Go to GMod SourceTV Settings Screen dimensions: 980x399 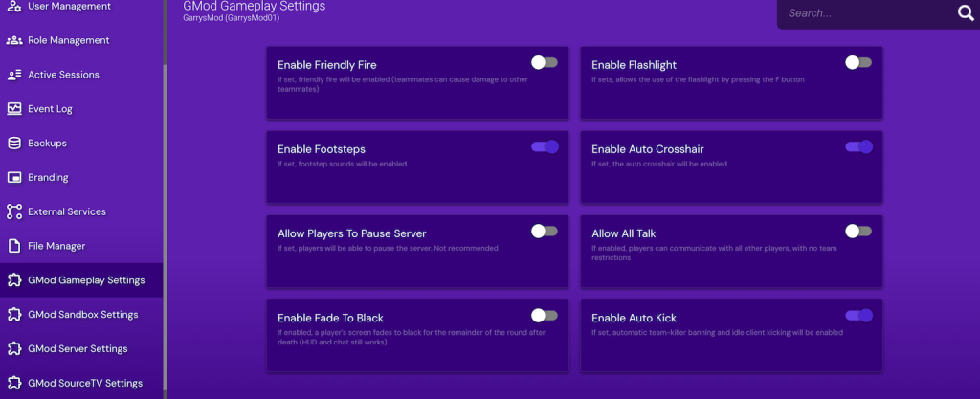tap(84, 384)
